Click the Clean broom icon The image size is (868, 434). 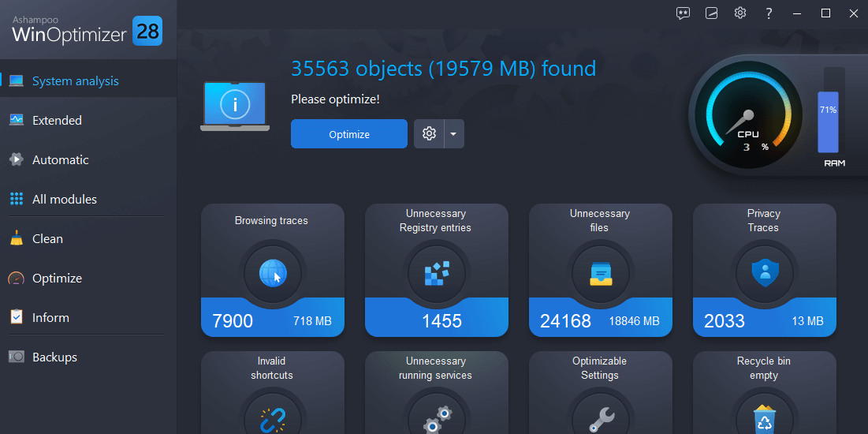pos(16,238)
